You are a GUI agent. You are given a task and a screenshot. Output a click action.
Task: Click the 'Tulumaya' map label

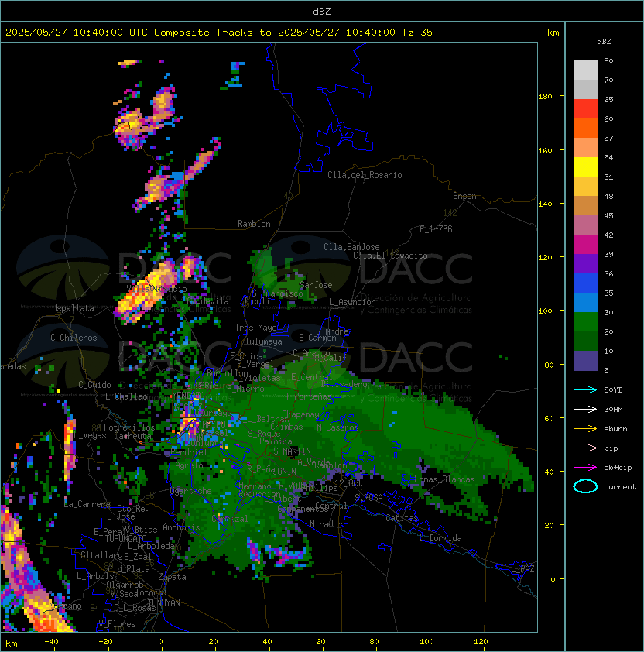[264, 341]
